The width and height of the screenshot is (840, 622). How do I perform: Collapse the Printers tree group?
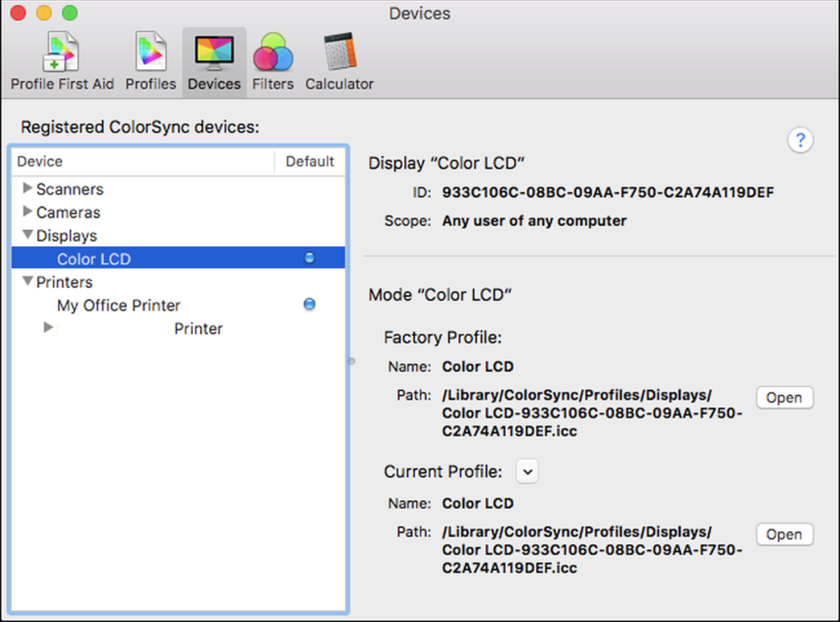(27, 282)
